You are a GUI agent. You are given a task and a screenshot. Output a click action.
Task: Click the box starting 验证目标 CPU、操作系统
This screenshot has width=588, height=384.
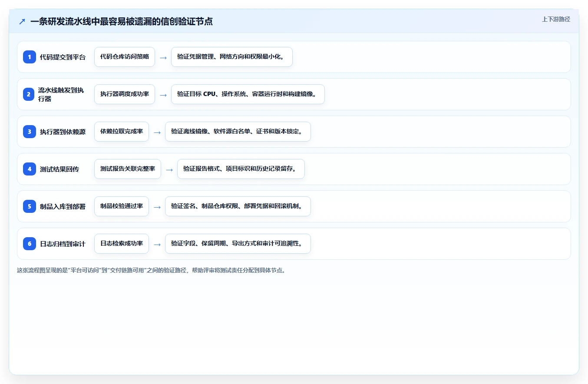[248, 94]
